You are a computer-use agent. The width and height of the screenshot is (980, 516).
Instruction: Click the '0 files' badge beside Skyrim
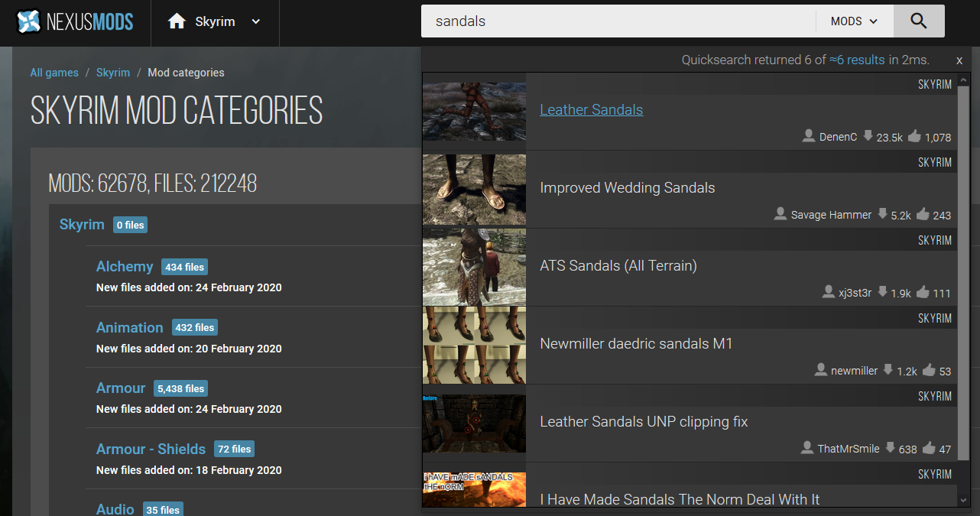[130, 225]
